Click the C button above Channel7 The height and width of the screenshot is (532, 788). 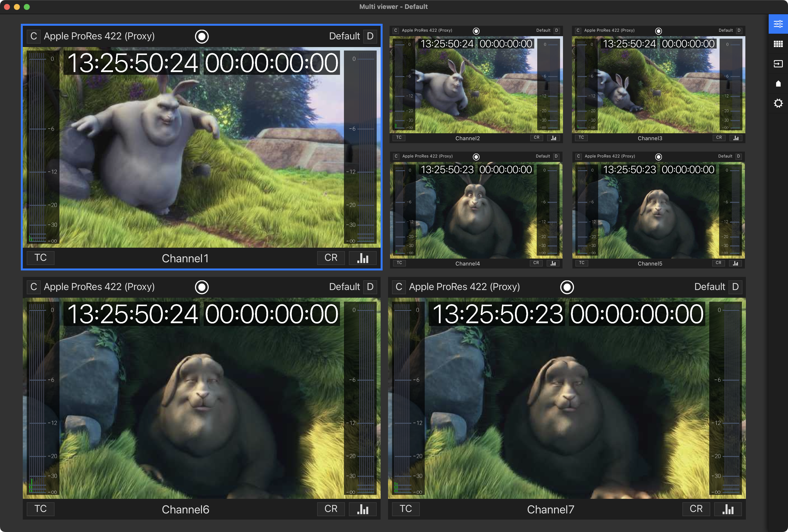tap(399, 287)
